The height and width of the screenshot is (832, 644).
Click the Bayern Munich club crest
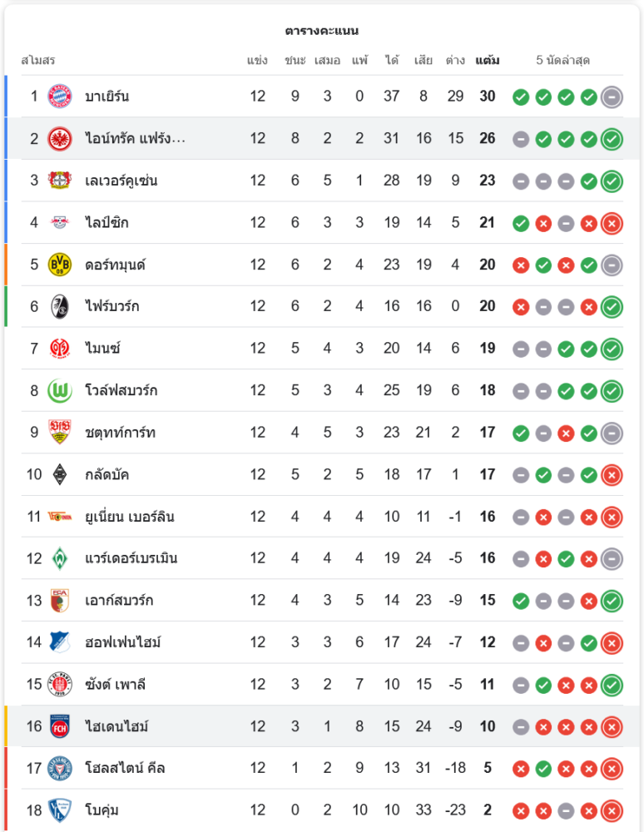pyautogui.click(x=60, y=97)
